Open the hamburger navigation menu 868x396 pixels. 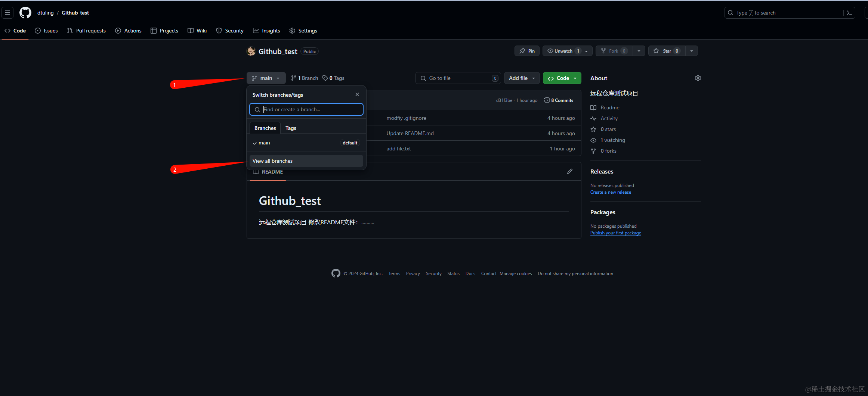(x=7, y=13)
